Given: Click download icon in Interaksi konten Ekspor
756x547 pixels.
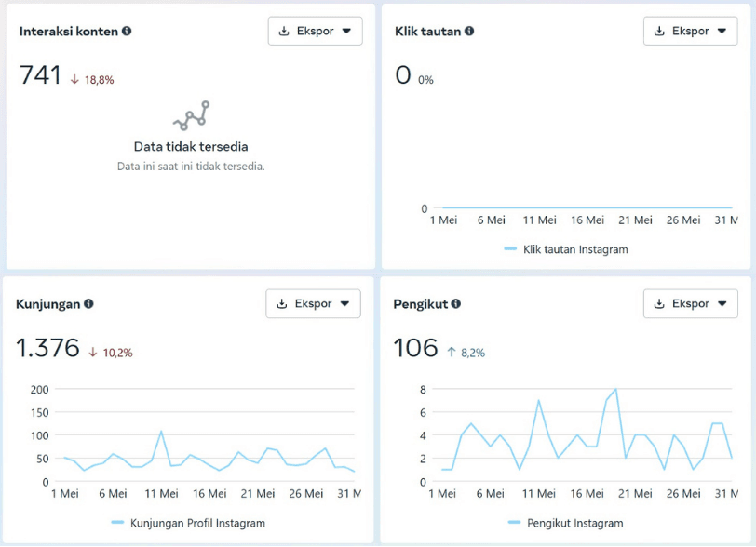Looking at the screenshot, I should point(285,31).
